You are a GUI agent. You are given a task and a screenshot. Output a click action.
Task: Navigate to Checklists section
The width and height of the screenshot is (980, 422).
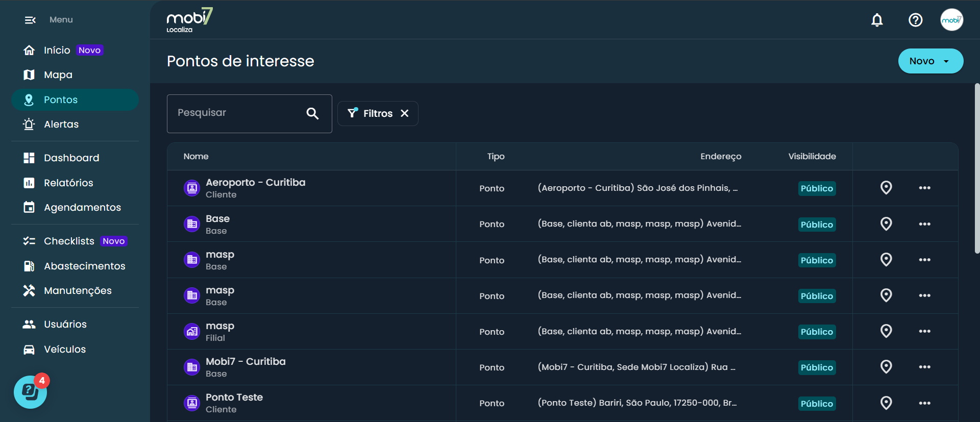click(69, 241)
